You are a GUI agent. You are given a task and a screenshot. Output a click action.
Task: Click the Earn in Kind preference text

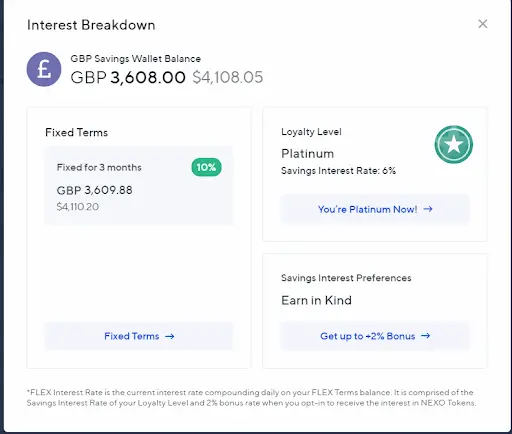click(x=316, y=300)
